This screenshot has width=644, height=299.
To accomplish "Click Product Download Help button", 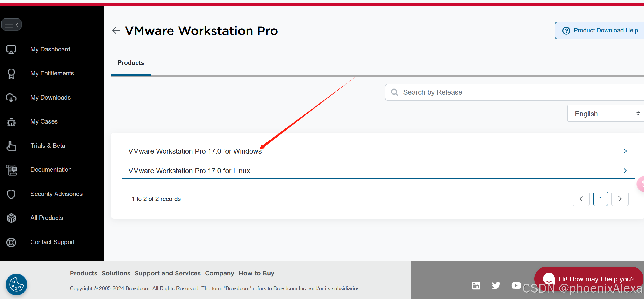I will click(x=599, y=30).
